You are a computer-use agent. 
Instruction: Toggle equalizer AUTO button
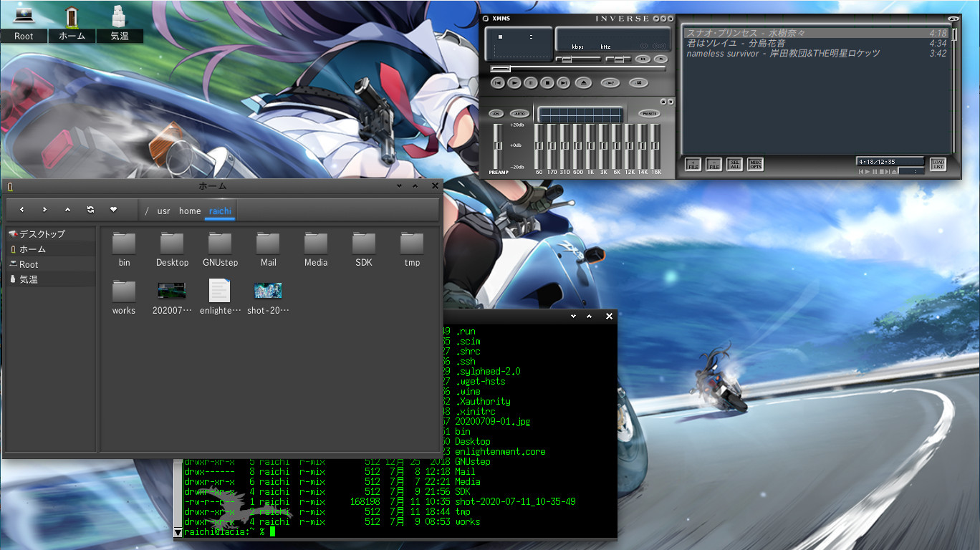click(519, 113)
